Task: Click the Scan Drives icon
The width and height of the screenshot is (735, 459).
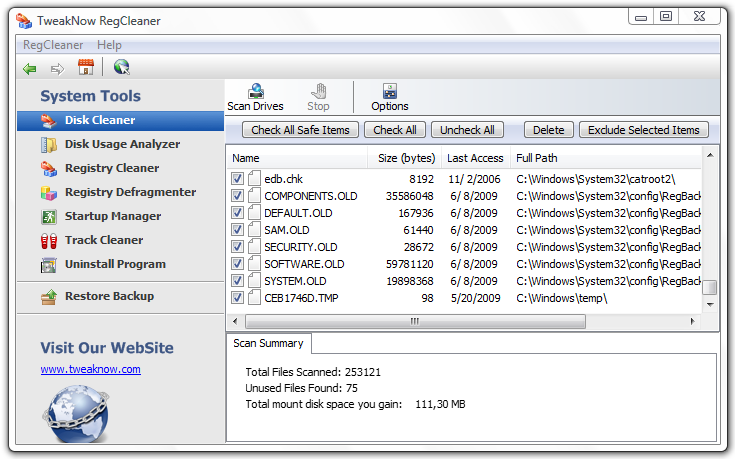Action: tap(256, 91)
